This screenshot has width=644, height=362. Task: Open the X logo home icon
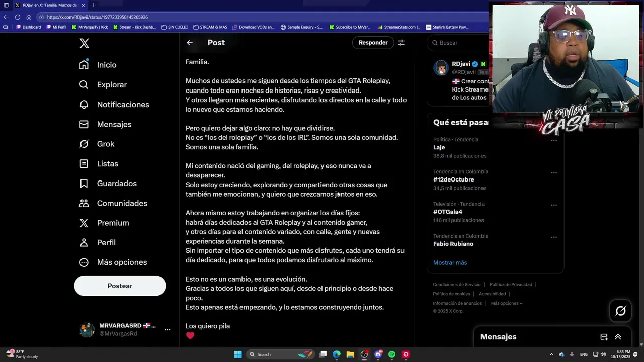click(85, 43)
